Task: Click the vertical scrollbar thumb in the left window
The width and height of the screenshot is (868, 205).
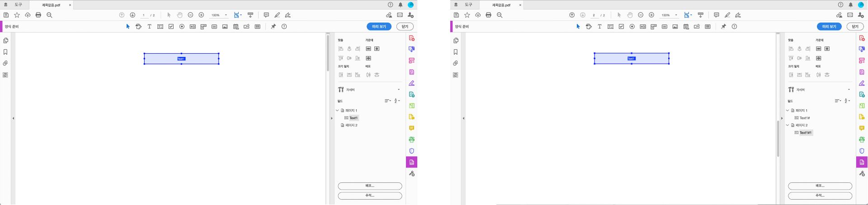Action: point(328,53)
